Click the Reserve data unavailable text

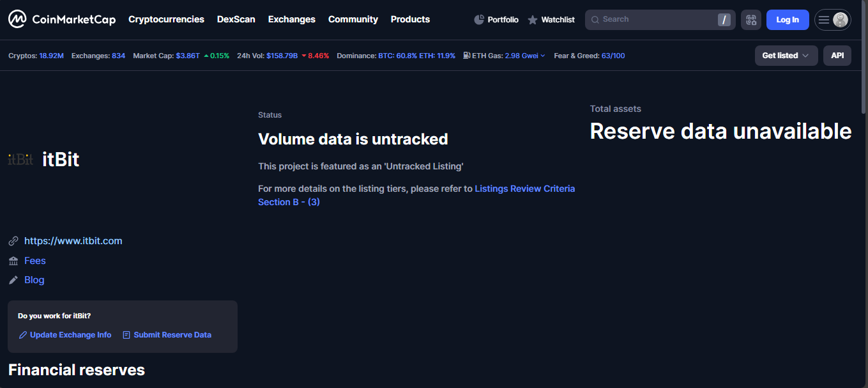(720, 131)
